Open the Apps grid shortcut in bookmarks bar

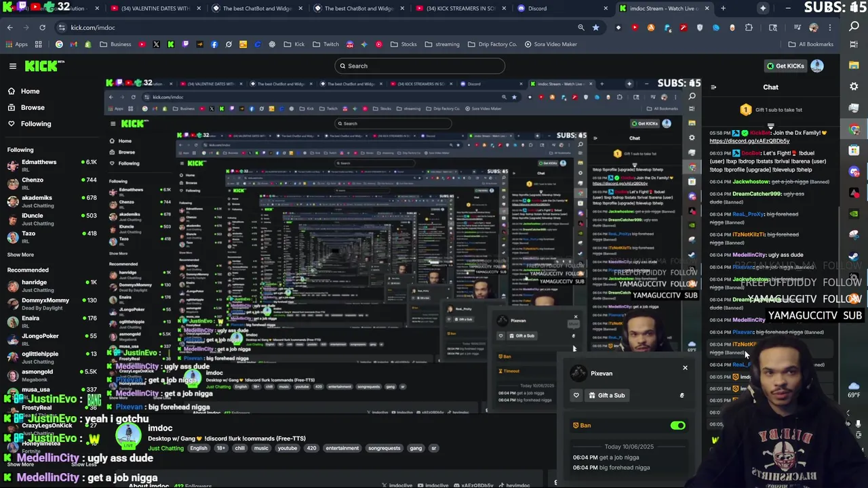17,44
